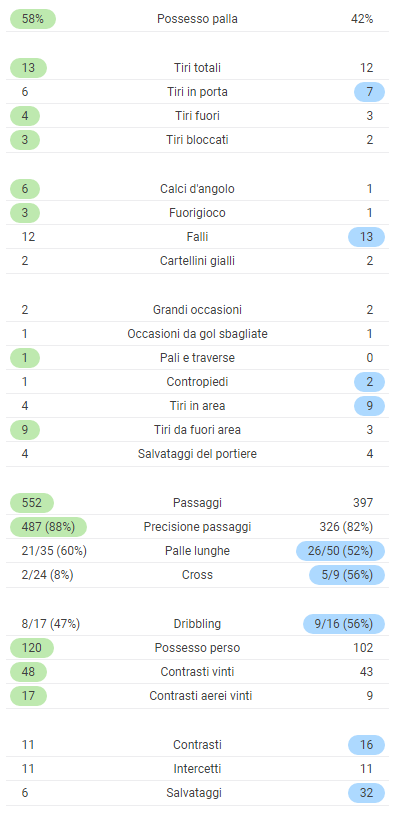Click the blue 13 Falli badge
Viewport: 395px width, 825px height.
pos(366,237)
